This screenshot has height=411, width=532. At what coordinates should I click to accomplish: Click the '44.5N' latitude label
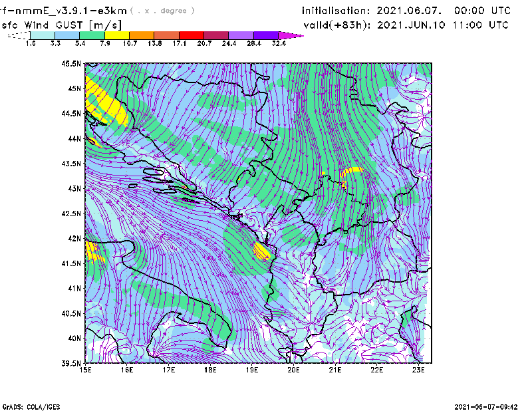(x=71, y=113)
